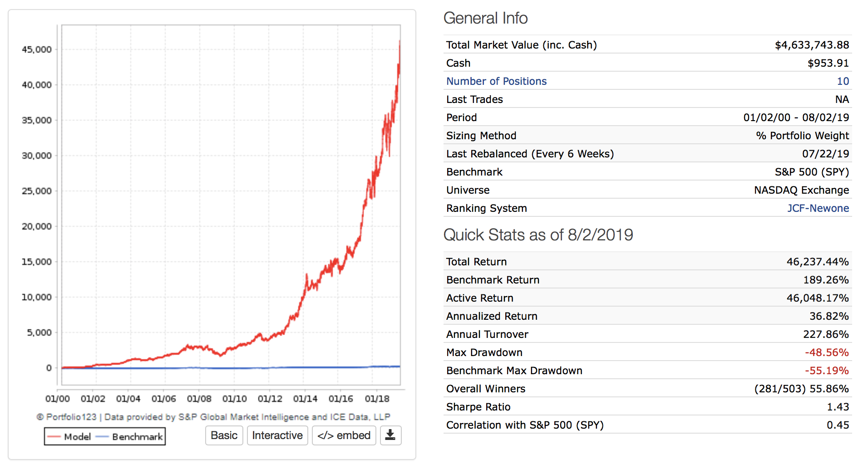Click the Benchmark Max Drawdown value
The height and width of the screenshot is (469, 868).
pyautogui.click(x=826, y=371)
